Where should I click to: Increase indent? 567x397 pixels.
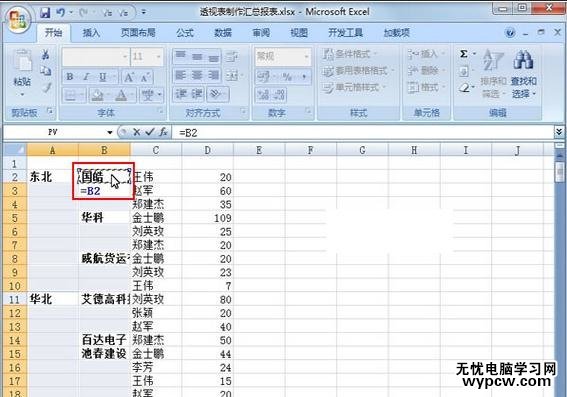[197, 94]
